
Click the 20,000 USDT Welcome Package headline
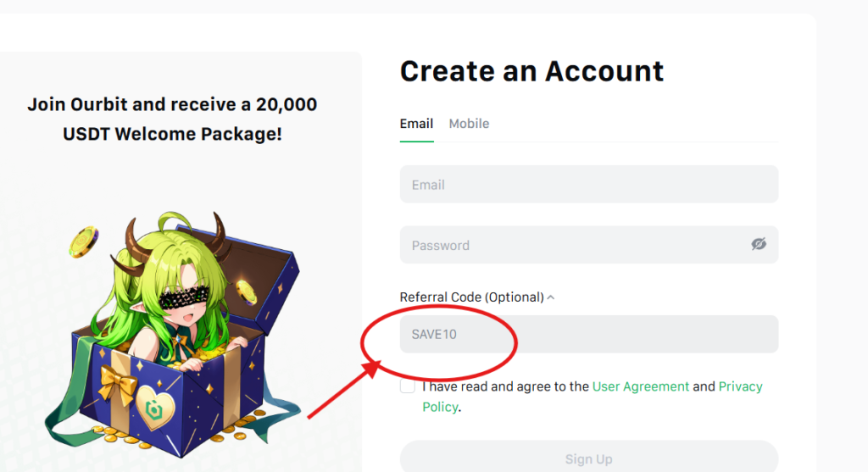click(x=172, y=119)
